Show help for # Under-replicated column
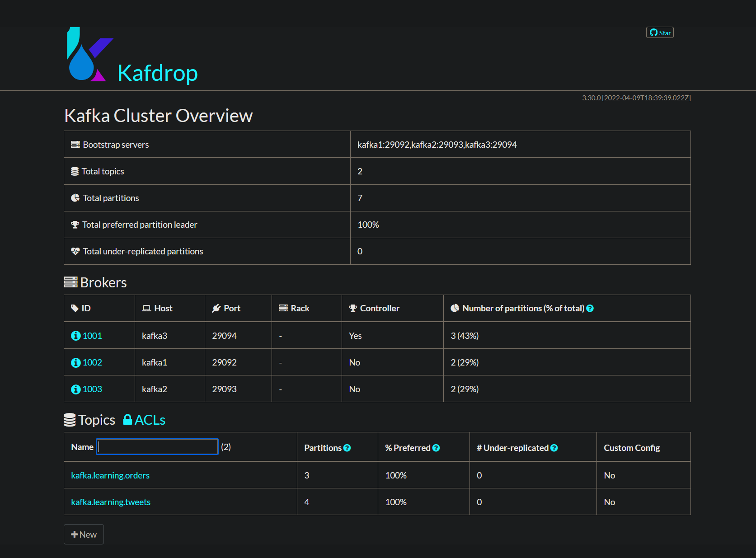 click(x=554, y=448)
